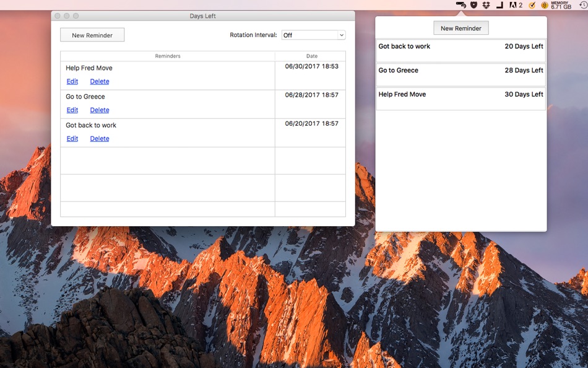The image size is (588, 368).
Task: Expand the Rotation Interval dropdown
Action: (314, 35)
